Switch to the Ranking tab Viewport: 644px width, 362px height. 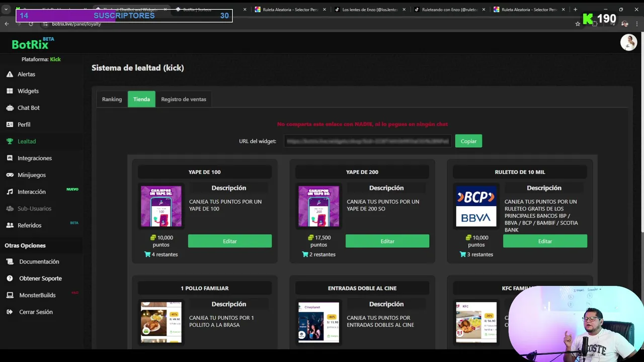point(112,99)
